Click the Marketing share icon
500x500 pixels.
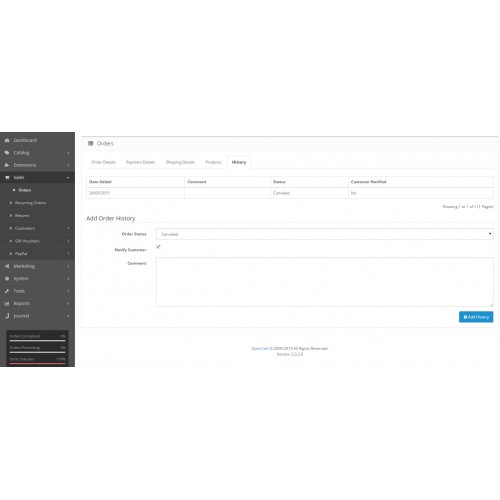click(7, 266)
